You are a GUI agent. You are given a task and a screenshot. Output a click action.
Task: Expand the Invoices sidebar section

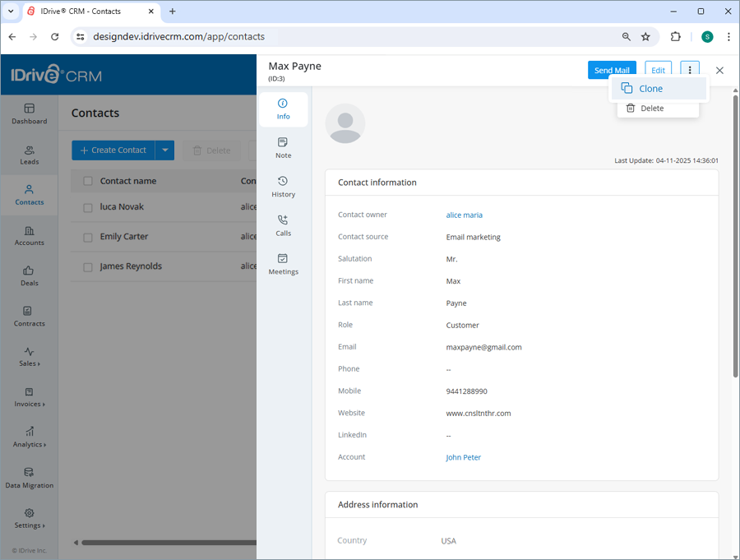[29, 399]
